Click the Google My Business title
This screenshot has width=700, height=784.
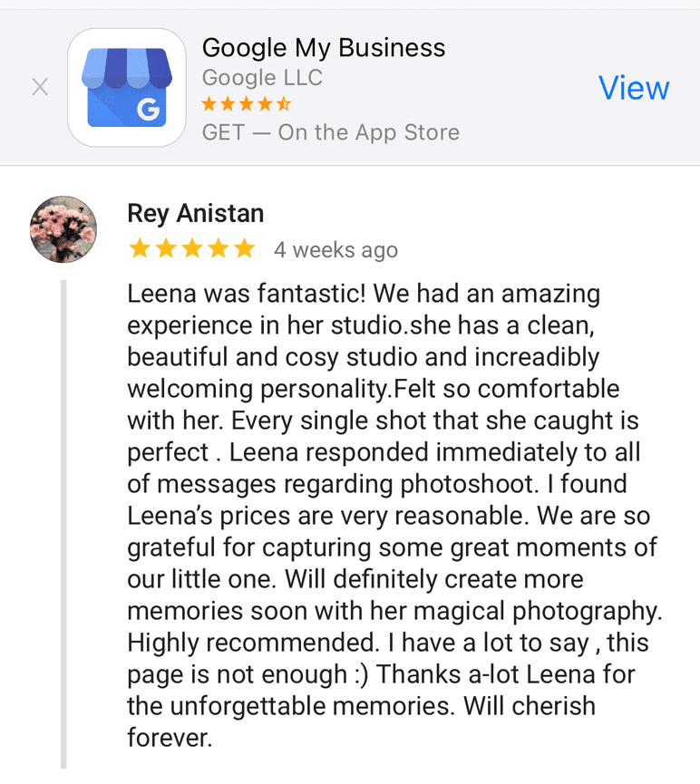click(x=324, y=47)
